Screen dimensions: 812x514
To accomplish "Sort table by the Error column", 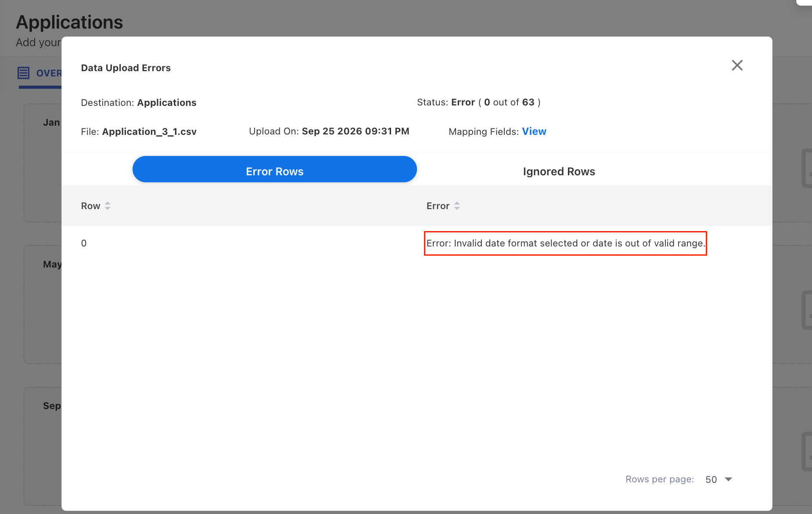I will coord(457,206).
